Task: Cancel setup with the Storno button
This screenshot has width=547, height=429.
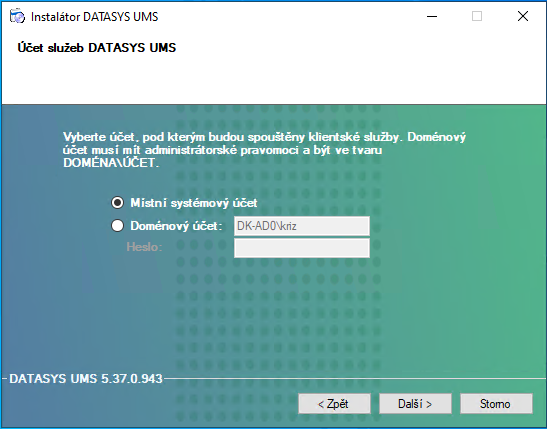Action: pyautogui.click(x=496, y=404)
